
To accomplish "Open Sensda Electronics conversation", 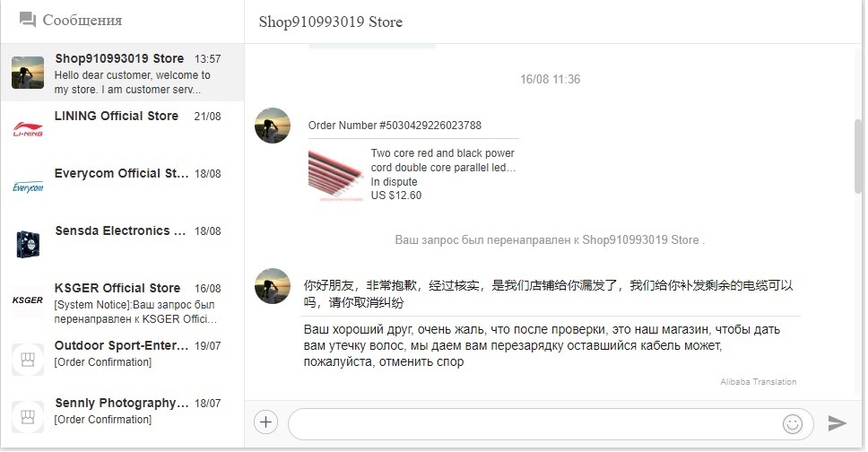I will click(x=122, y=245).
